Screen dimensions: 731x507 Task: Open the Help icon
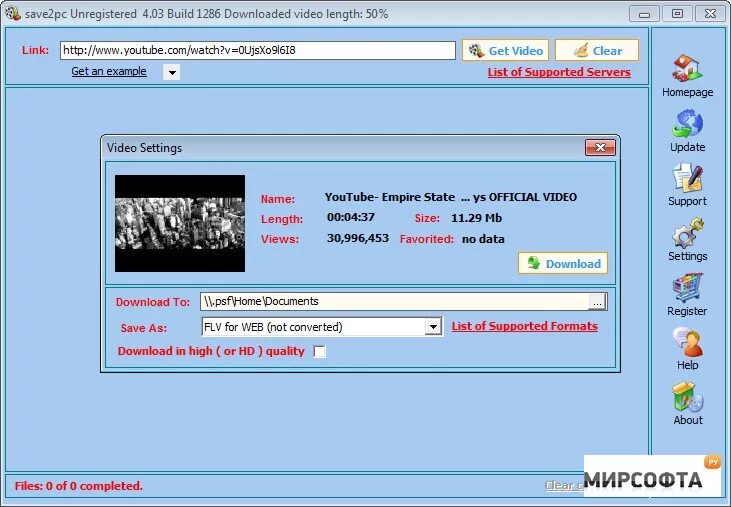coord(687,342)
